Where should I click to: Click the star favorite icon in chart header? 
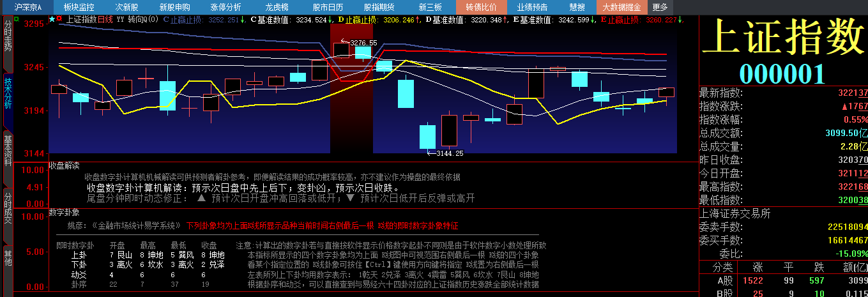tap(52, 19)
